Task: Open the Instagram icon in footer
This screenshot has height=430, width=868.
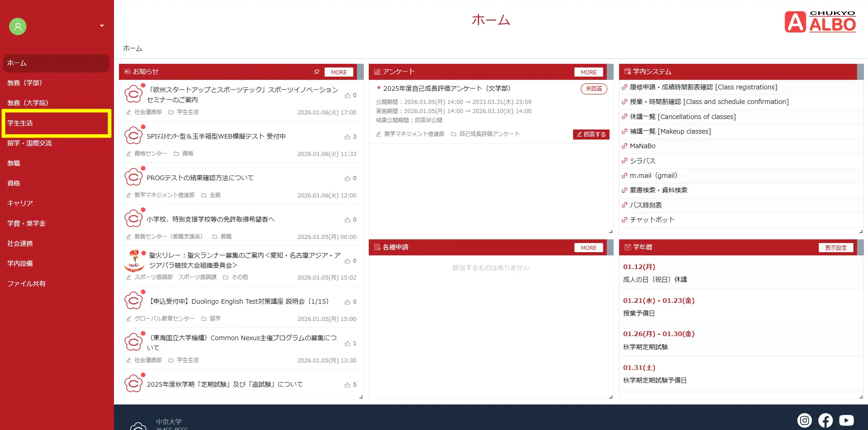Action: [x=805, y=420]
